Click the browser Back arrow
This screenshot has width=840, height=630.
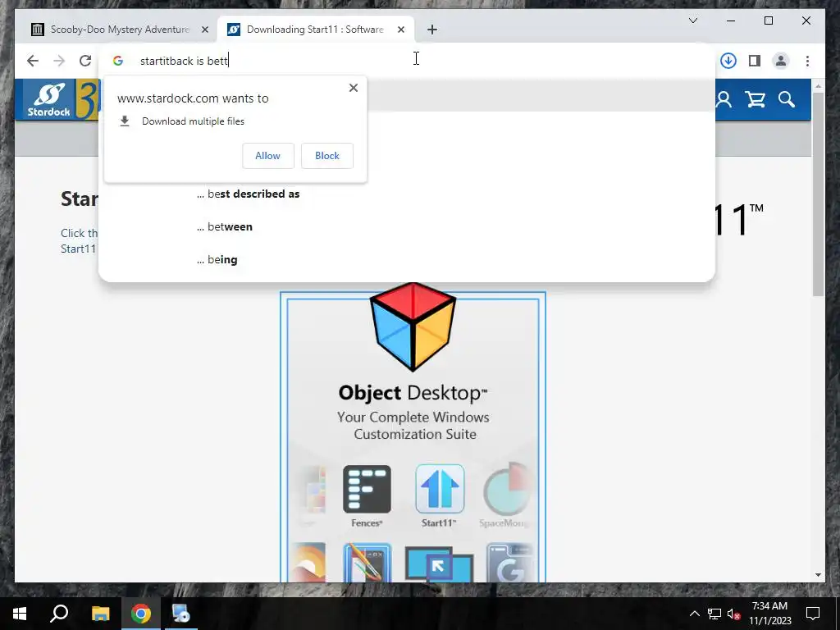33,61
